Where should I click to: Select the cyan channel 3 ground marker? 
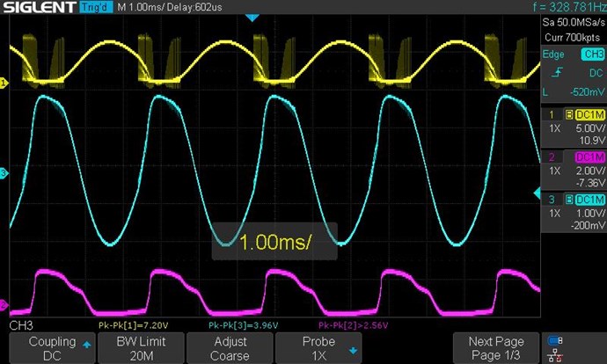point(4,173)
